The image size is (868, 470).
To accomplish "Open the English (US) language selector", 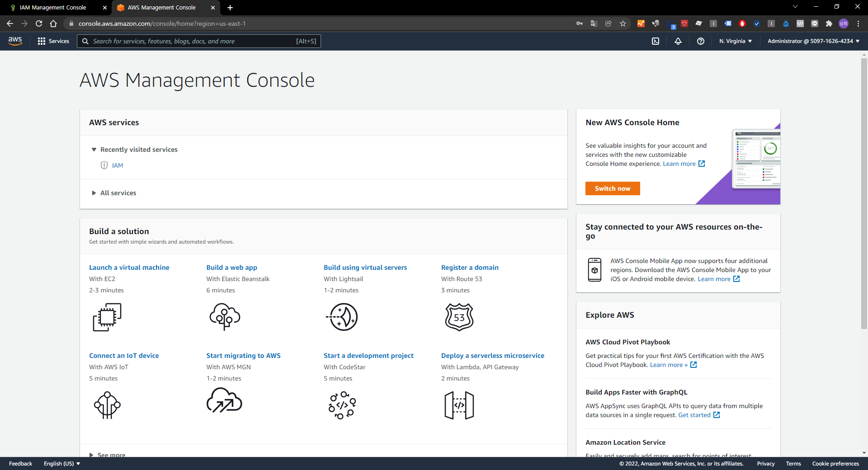I will pyautogui.click(x=62, y=464).
